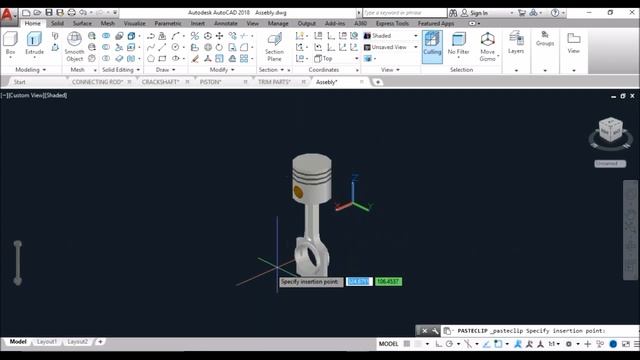The height and width of the screenshot is (360, 640).
Task: Toggle 2D object snap in status bar
Action: tap(498, 344)
